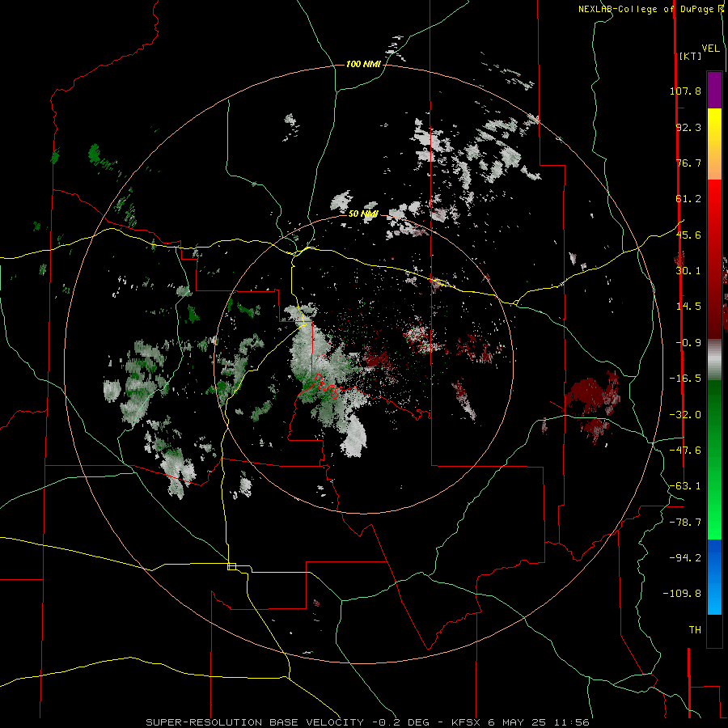728x728 pixels.
Task: Click the VEL legend title
Action: click(x=710, y=49)
